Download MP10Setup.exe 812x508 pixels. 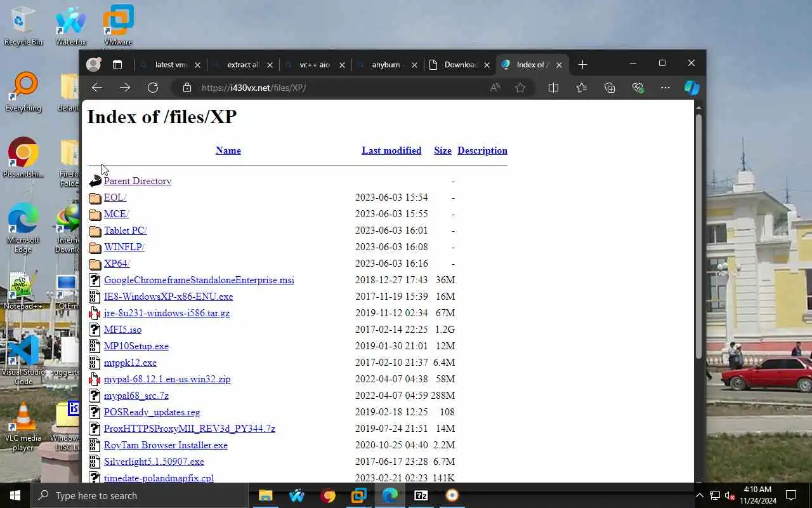136,346
